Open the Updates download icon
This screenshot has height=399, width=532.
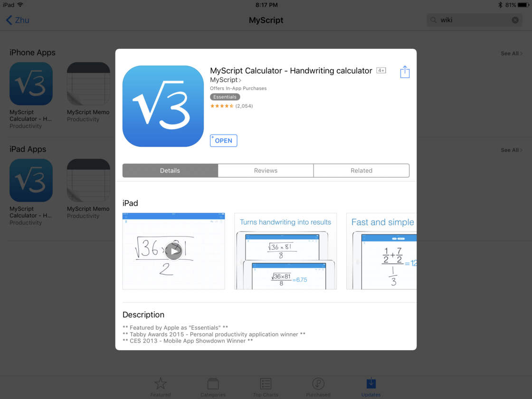click(x=371, y=383)
